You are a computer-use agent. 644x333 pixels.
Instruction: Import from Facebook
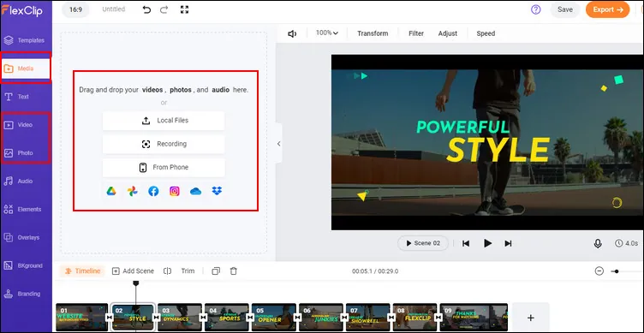153,191
